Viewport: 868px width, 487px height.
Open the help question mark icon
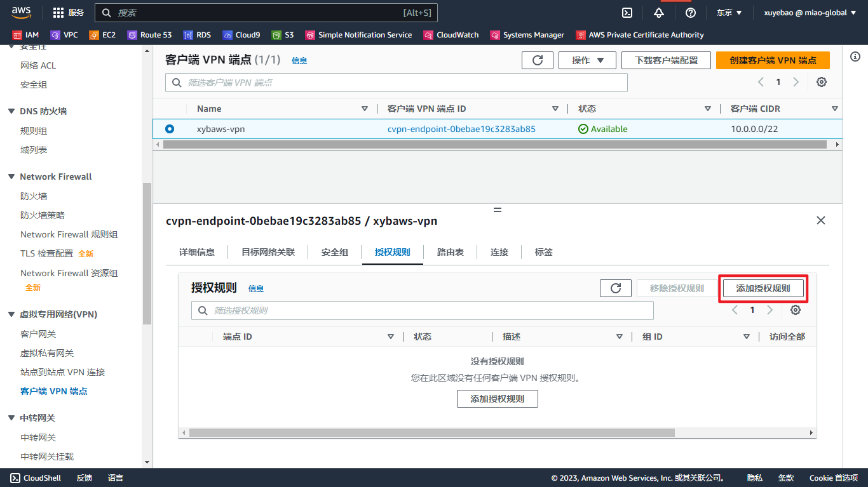(691, 13)
